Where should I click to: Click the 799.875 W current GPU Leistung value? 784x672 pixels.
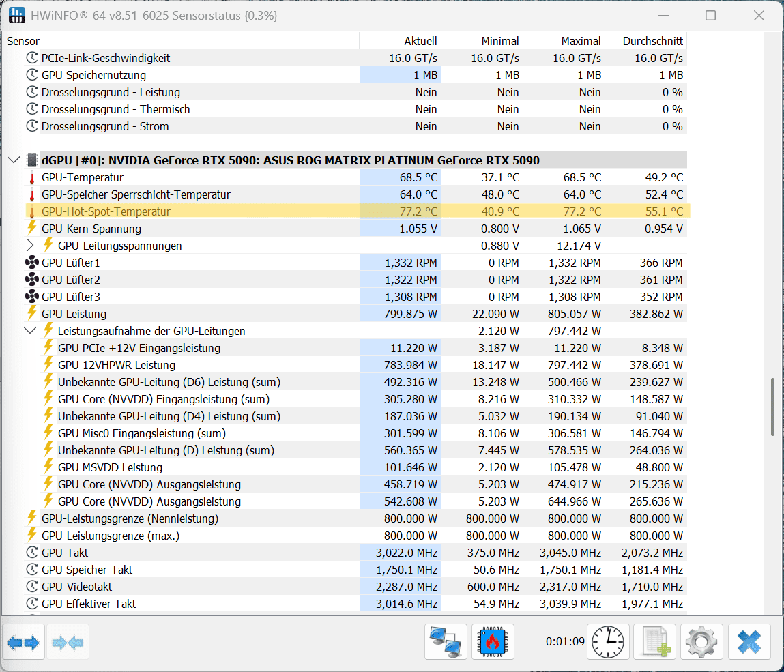pos(411,314)
